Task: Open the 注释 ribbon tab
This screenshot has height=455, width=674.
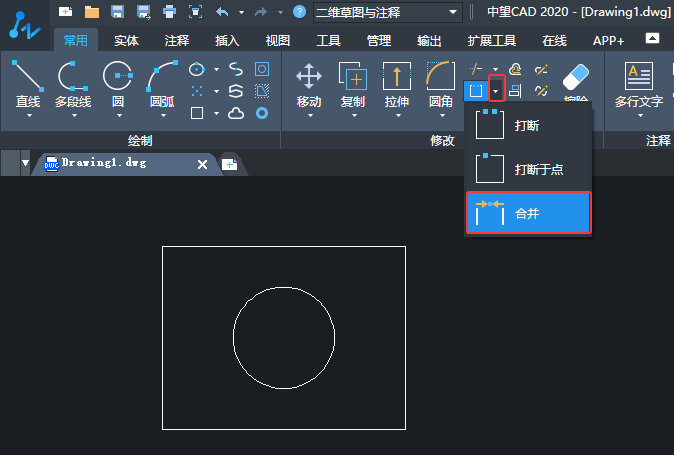Action: click(x=177, y=40)
